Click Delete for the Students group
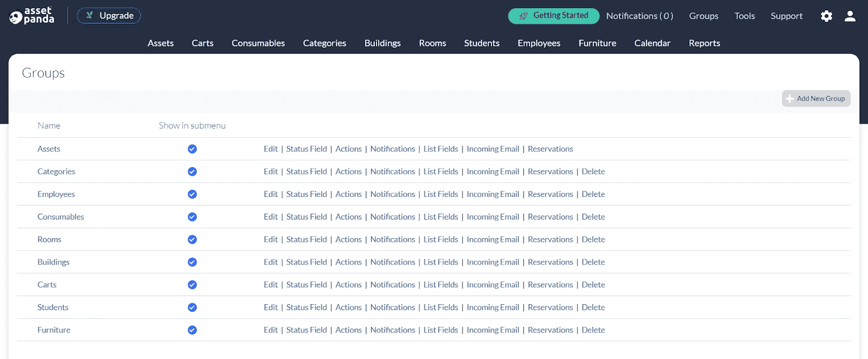The image size is (868, 359). point(593,307)
